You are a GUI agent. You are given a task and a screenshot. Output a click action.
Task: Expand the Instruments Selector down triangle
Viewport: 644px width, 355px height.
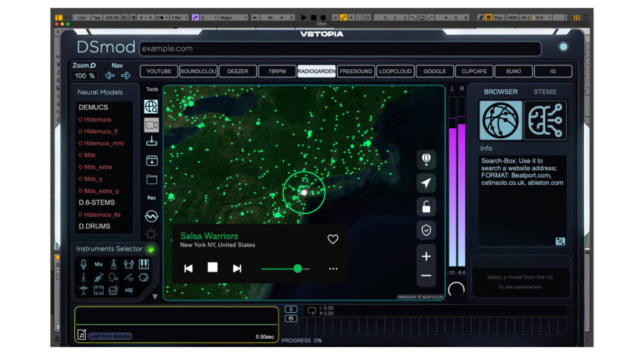[x=155, y=297]
